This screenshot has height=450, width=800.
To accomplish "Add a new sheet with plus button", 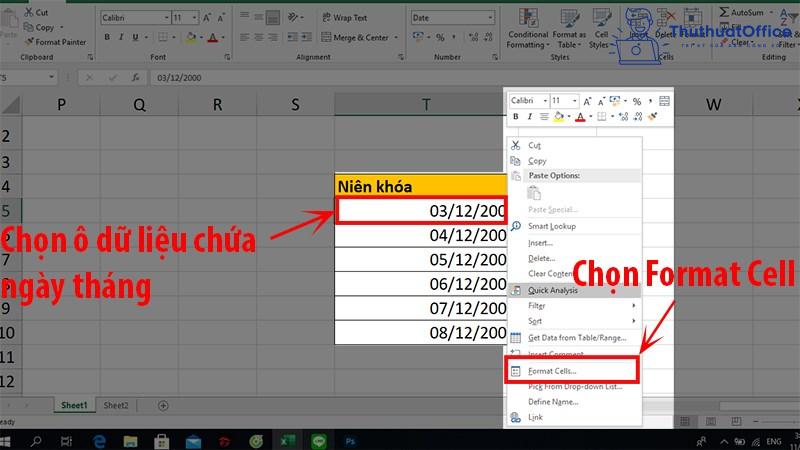I will [x=163, y=406].
